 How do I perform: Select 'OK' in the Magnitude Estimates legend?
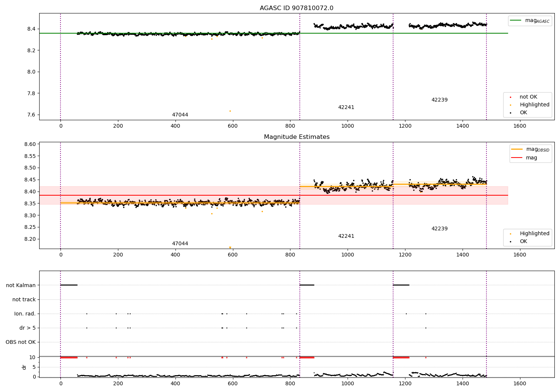click(523, 241)
